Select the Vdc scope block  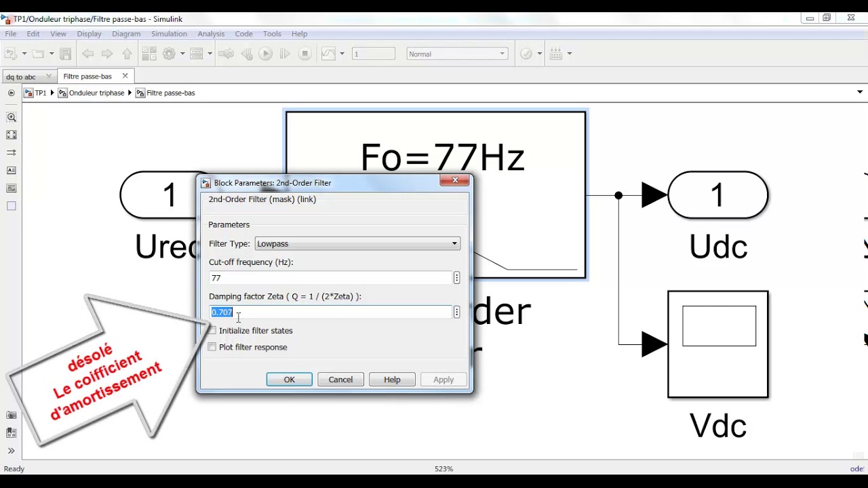(718, 344)
